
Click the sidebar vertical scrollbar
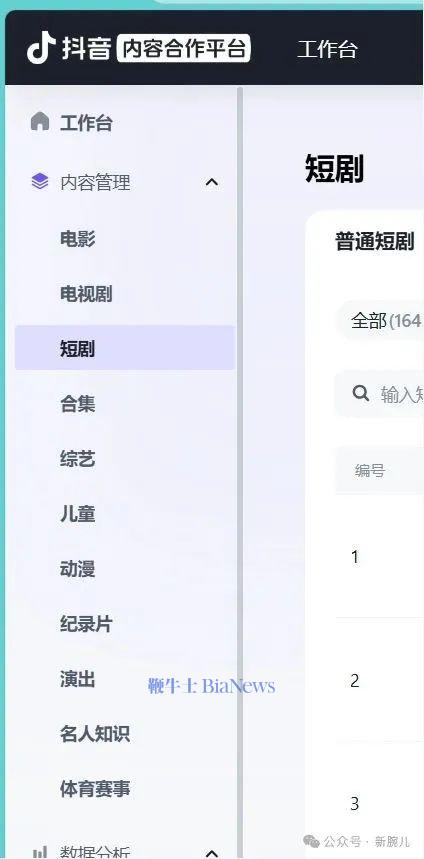(239, 471)
